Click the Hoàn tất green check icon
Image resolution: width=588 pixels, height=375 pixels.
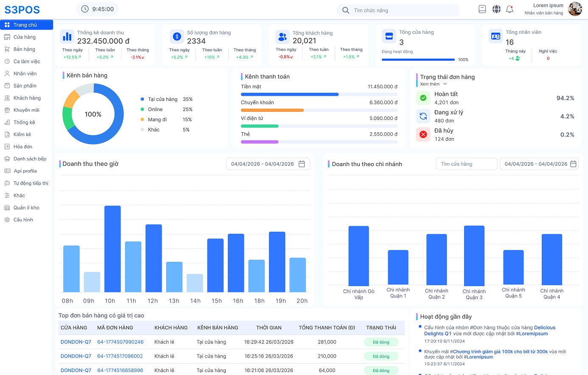tap(423, 98)
